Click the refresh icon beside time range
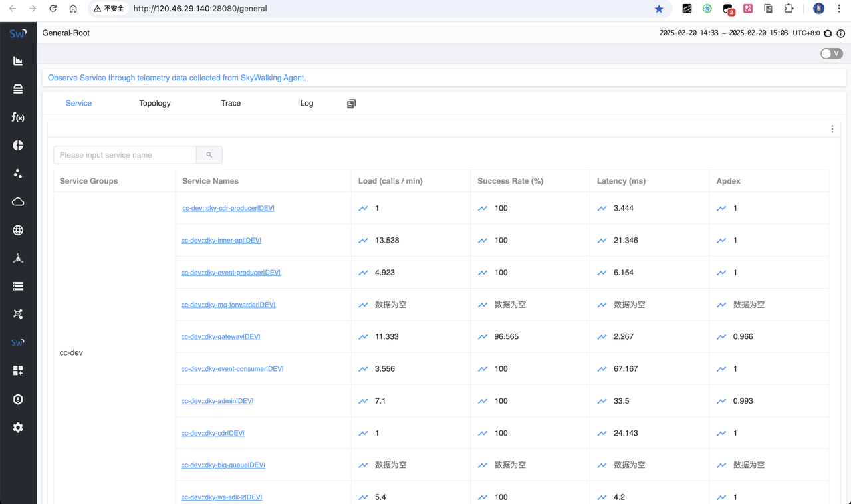 828,33
